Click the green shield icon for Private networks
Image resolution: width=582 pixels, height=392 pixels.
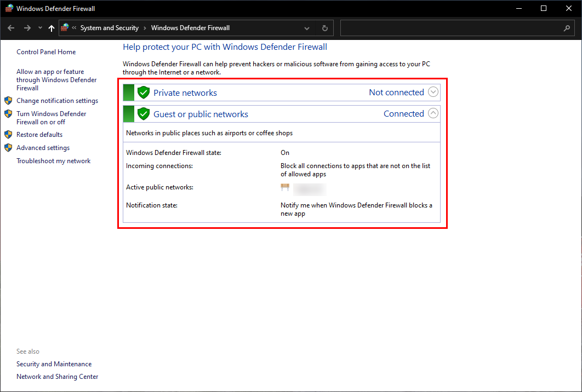143,93
